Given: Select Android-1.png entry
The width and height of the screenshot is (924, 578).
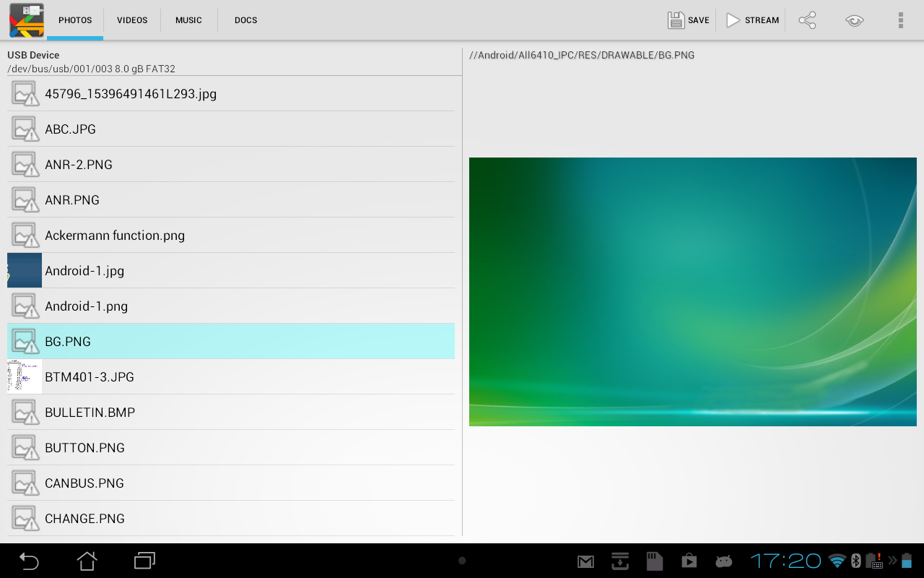Looking at the screenshot, I should (x=231, y=306).
